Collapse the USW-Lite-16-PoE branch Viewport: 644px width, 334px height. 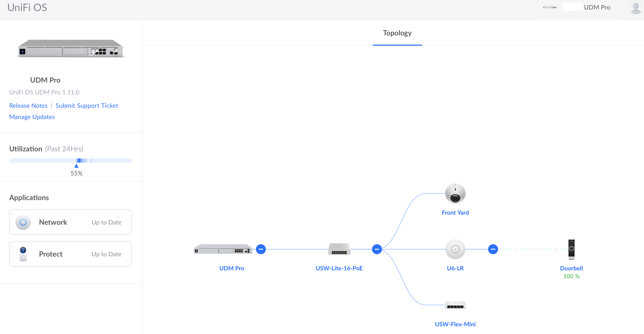click(x=377, y=249)
